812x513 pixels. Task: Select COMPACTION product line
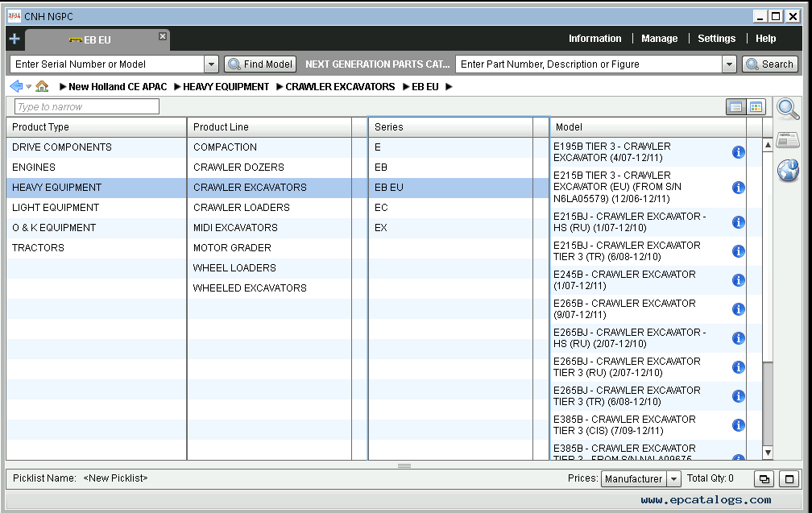(269, 147)
